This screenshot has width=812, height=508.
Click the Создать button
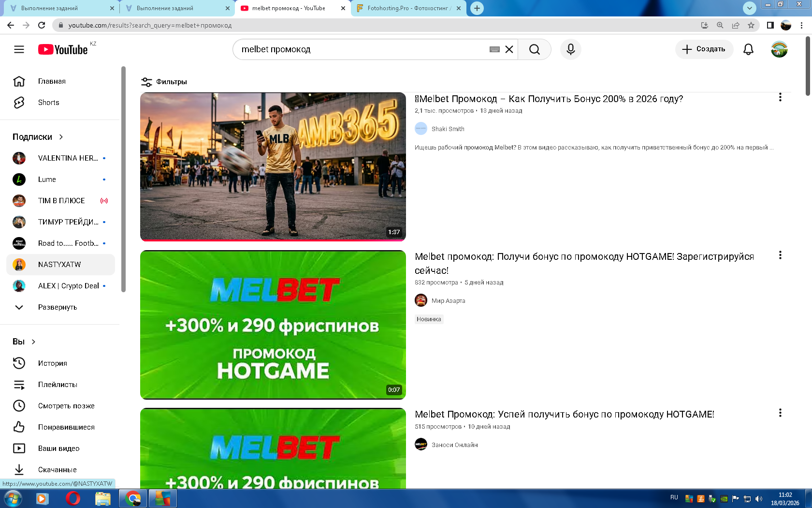click(704, 49)
